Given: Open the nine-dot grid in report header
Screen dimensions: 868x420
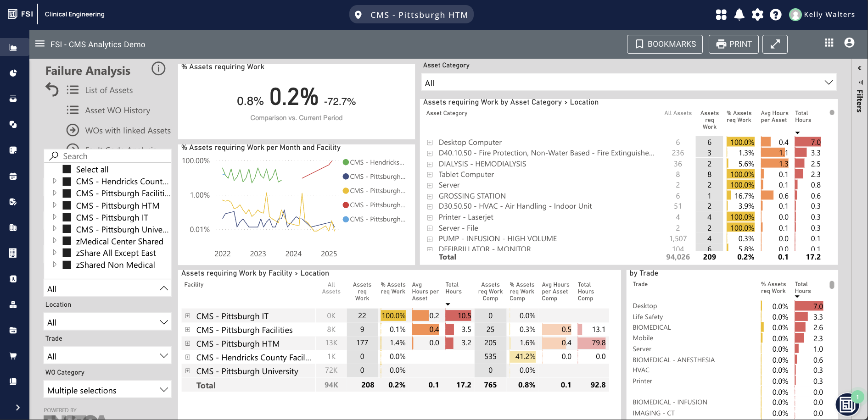Looking at the screenshot, I should click(829, 43).
